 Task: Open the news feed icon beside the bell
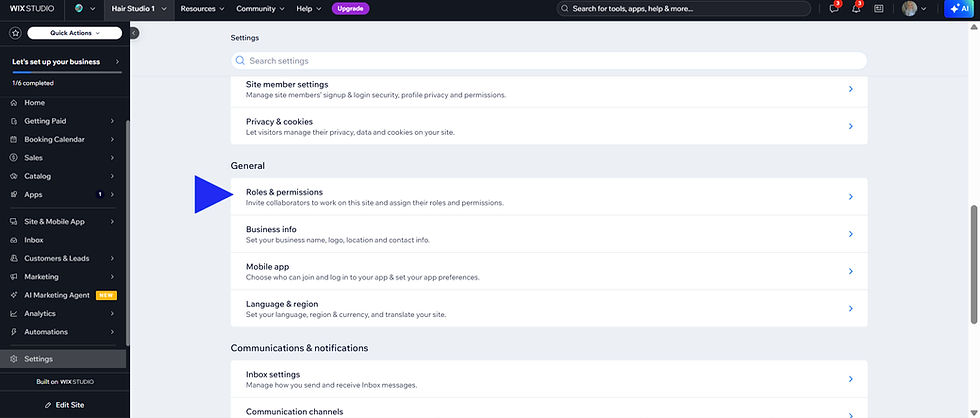(x=878, y=9)
